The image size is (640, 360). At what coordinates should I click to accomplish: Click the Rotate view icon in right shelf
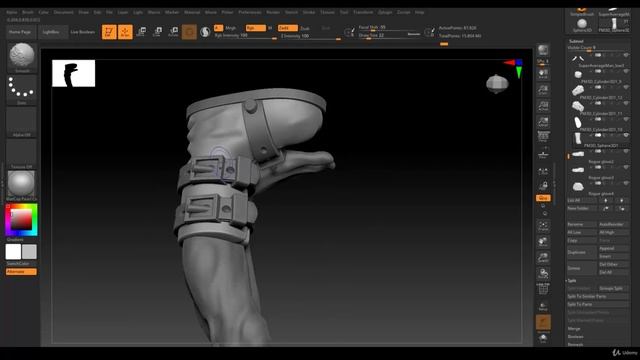[543, 273]
